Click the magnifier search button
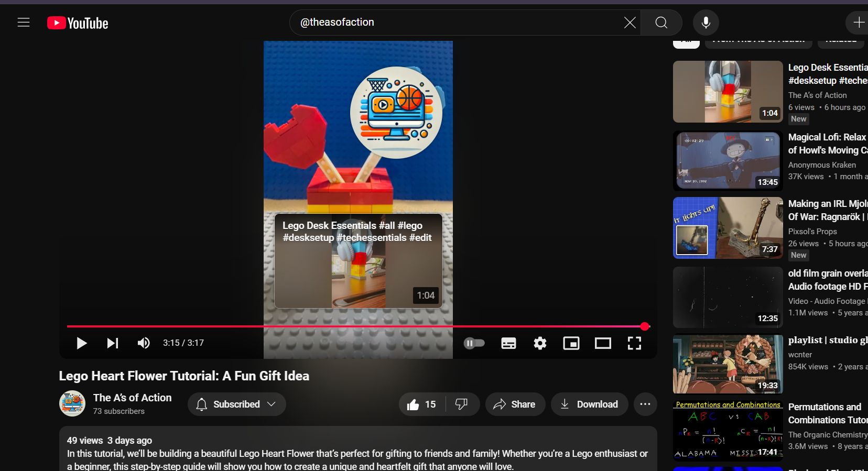This screenshot has width=868, height=471. tap(661, 23)
